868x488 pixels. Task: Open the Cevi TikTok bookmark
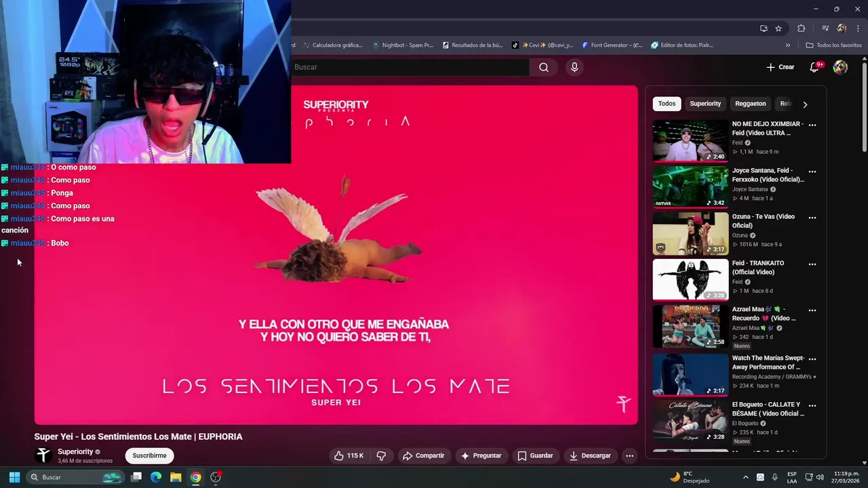pyautogui.click(x=542, y=45)
